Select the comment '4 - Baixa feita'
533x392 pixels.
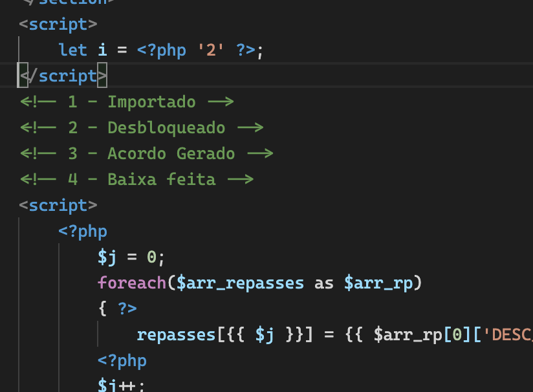[137, 179]
